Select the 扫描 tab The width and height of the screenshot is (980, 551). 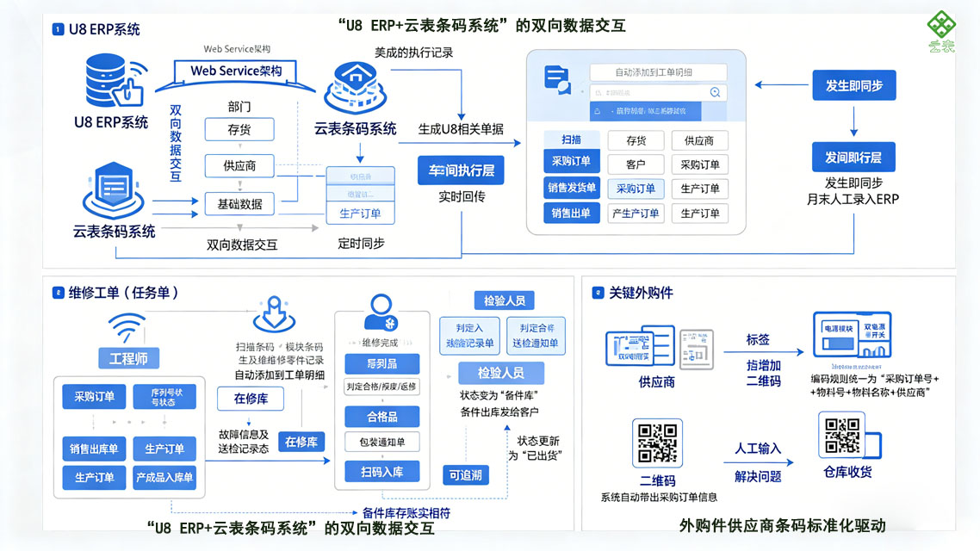[571, 139]
